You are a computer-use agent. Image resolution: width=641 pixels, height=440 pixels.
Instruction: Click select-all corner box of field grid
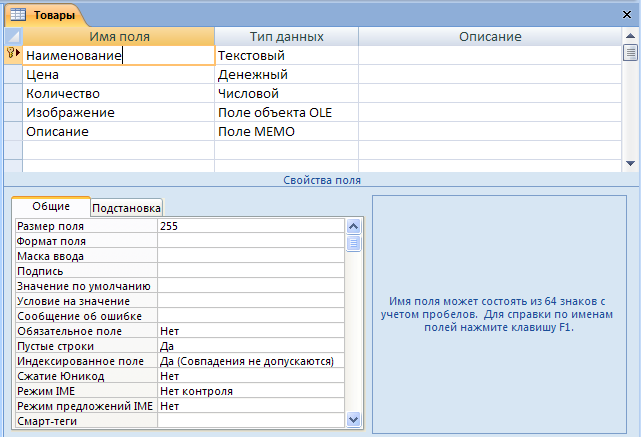coord(13,36)
